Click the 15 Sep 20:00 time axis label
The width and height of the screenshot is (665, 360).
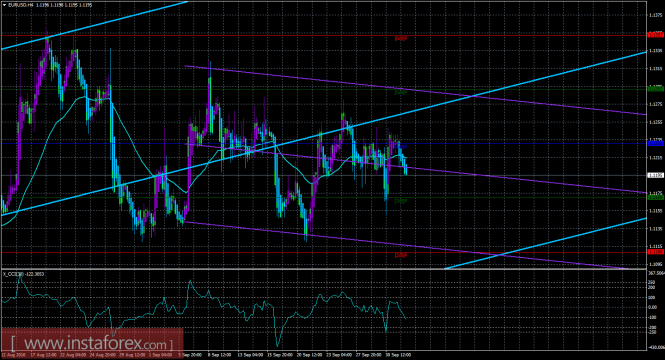(x=280, y=354)
